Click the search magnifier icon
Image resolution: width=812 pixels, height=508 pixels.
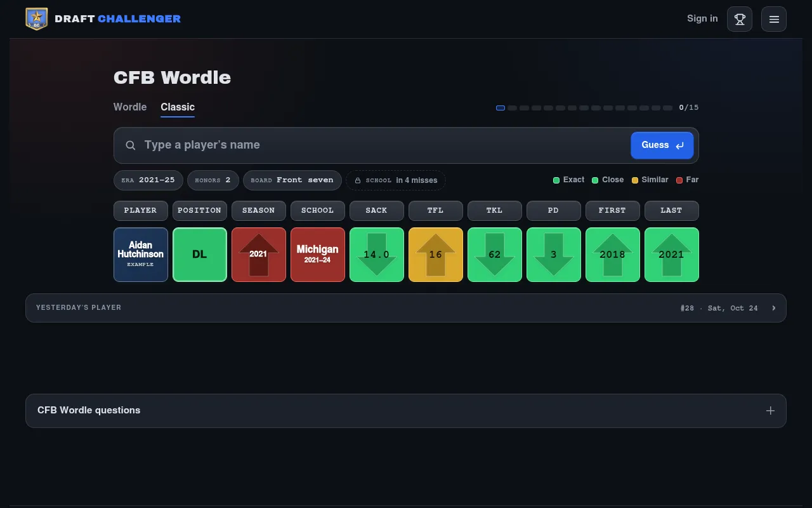tap(131, 145)
